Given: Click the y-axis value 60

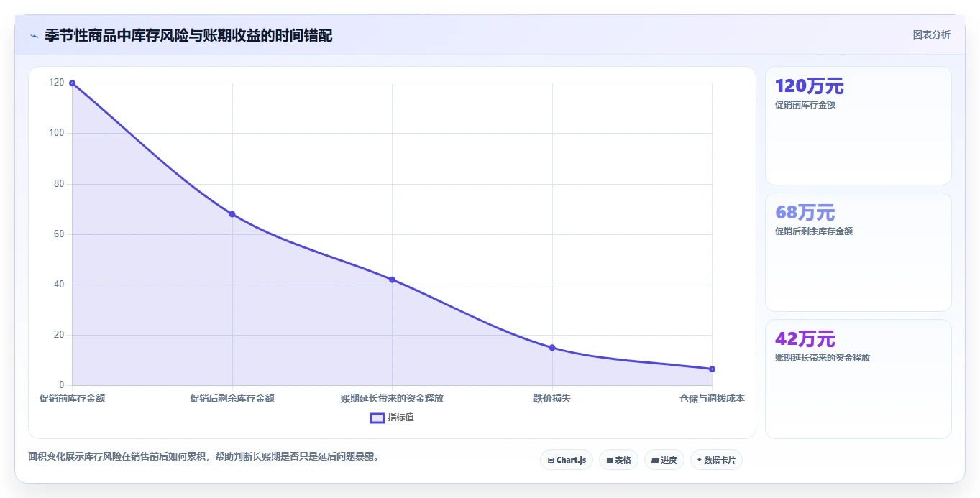Looking at the screenshot, I should tap(59, 234).
